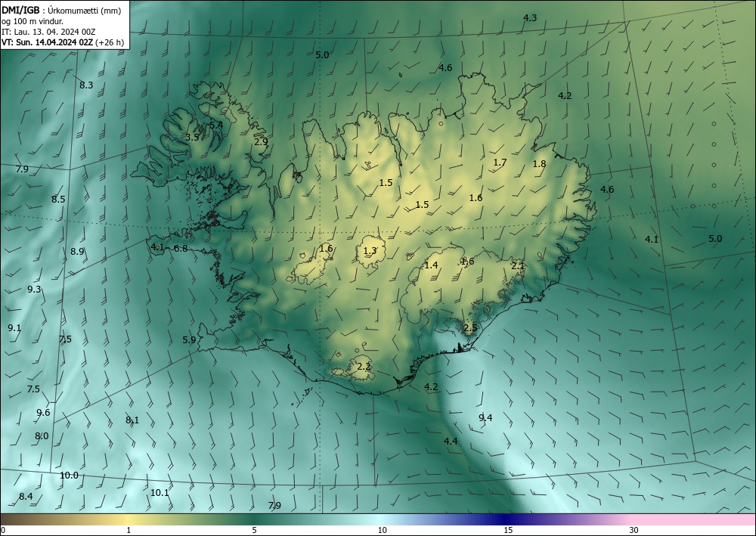Click the map value 10.0
Screen dimensions: 756x536
pos(69,476)
